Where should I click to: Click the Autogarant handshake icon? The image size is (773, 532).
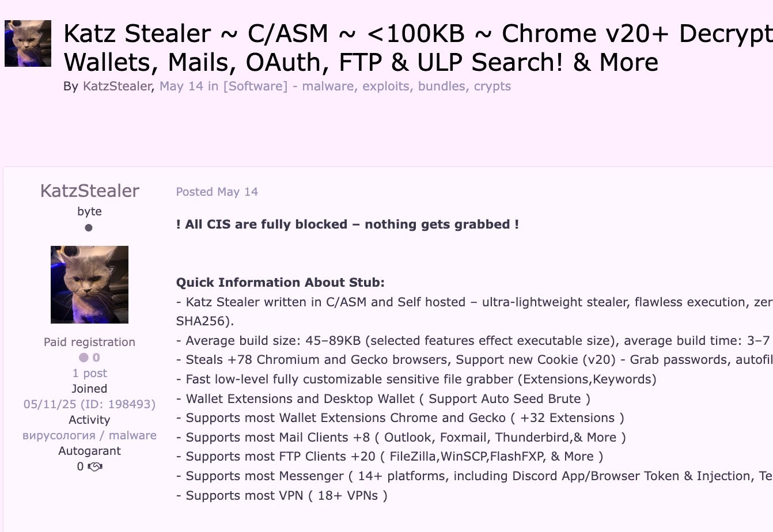click(x=95, y=467)
